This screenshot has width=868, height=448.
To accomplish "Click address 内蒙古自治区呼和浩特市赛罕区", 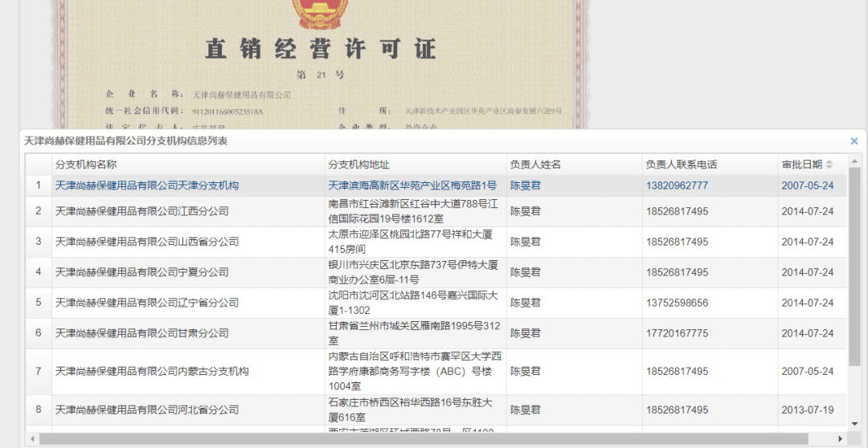I will pos(415,371).
